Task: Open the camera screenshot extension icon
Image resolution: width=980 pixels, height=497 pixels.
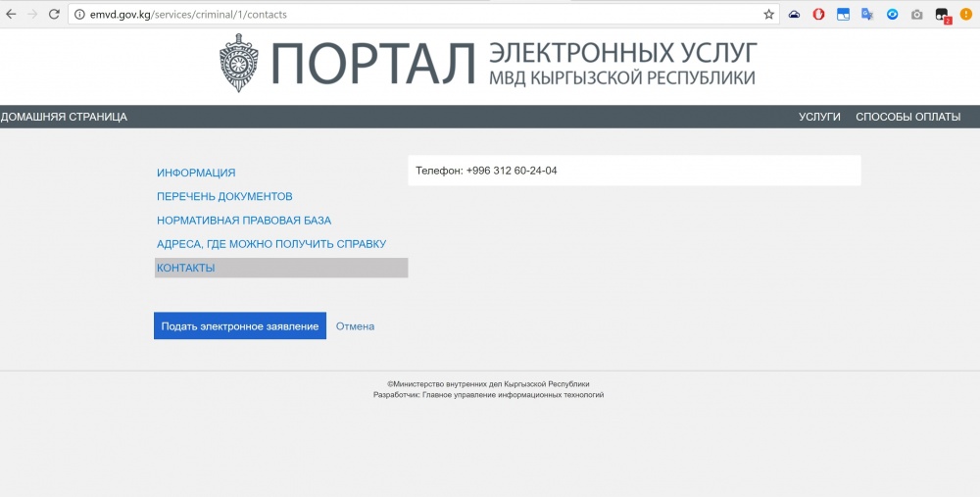Action: pyautogui.click(x=917, y=15)
